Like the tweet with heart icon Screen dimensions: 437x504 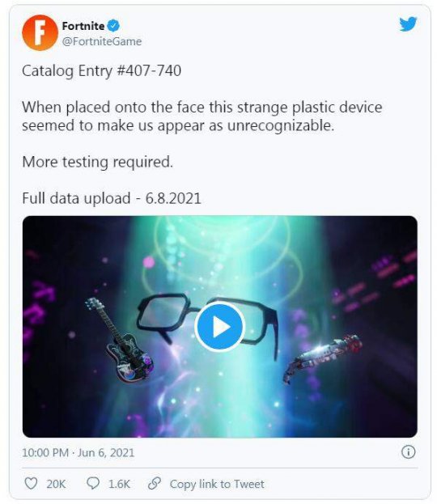point(32,484)
